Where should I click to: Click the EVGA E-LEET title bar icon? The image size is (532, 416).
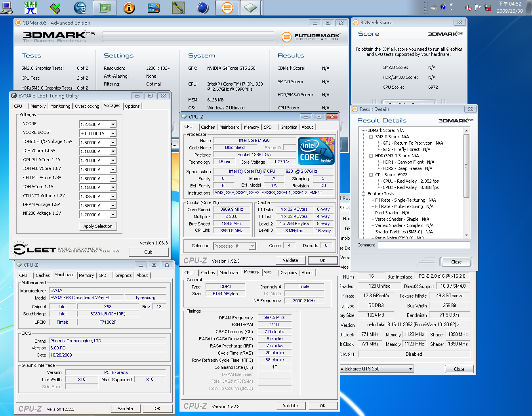tap(14, 95)
